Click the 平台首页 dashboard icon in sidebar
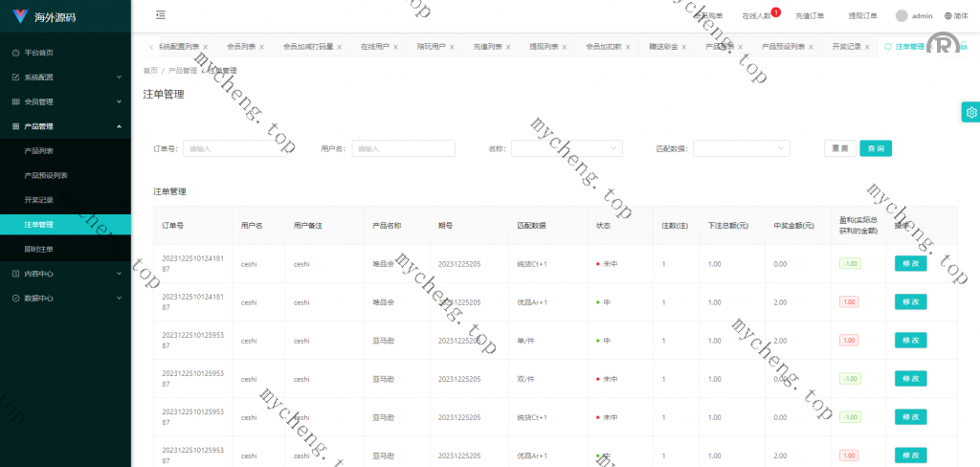 click(15, 53)
